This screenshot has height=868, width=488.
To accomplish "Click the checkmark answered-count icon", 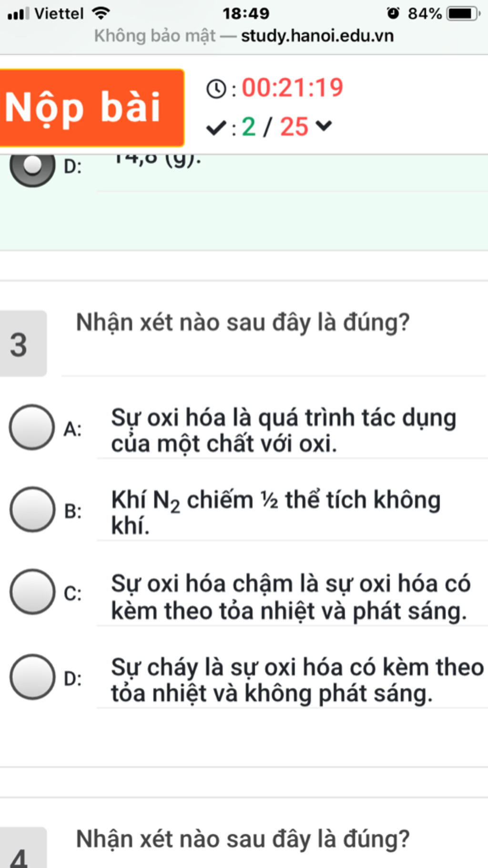I will 216,127.
